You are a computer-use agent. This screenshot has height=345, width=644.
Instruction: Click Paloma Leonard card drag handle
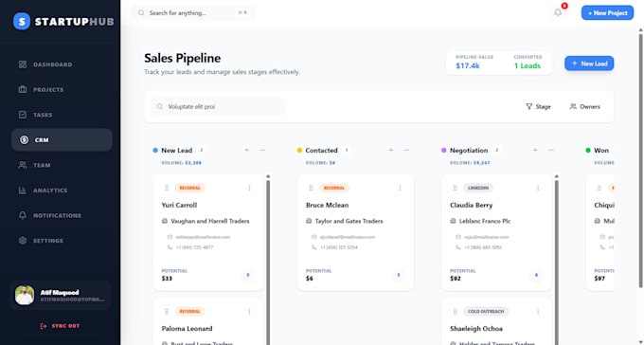click(167, 311)
